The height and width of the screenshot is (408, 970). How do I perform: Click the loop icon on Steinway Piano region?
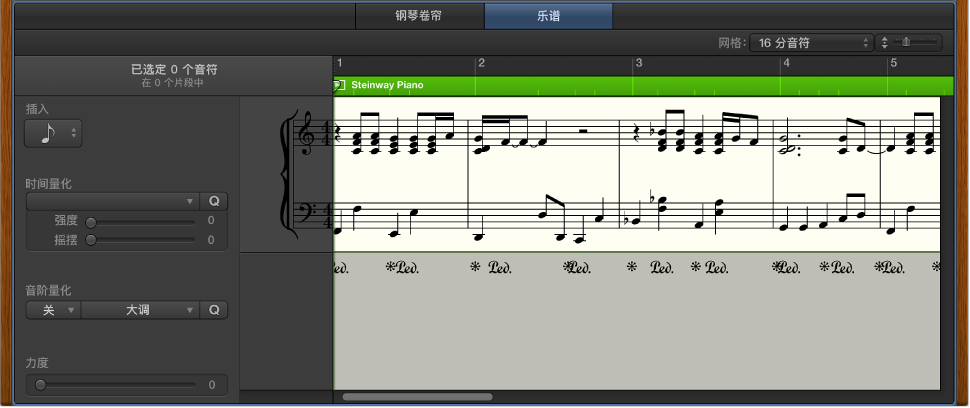pyautogui.click(x=339, y=85)
